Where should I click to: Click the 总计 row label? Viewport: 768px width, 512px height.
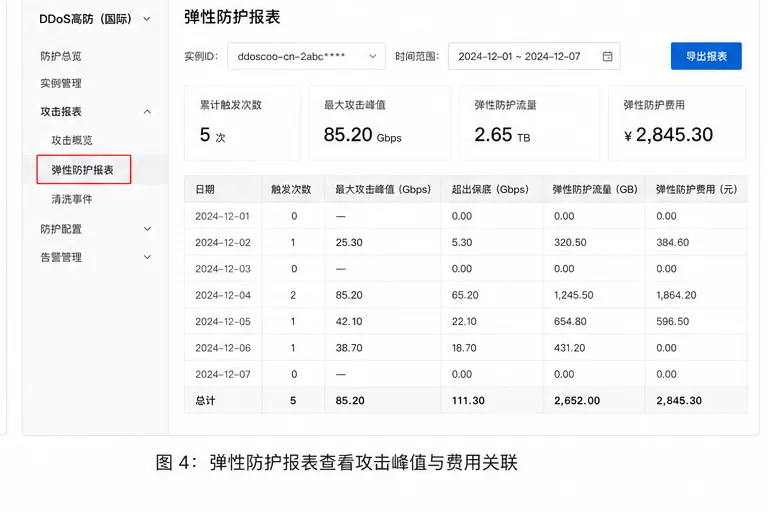coord(205,401)
